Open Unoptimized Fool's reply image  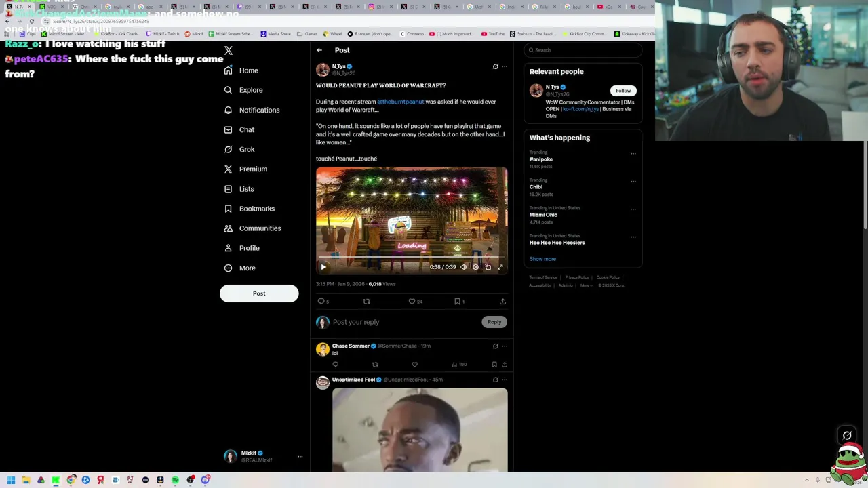tap(420, 430)
